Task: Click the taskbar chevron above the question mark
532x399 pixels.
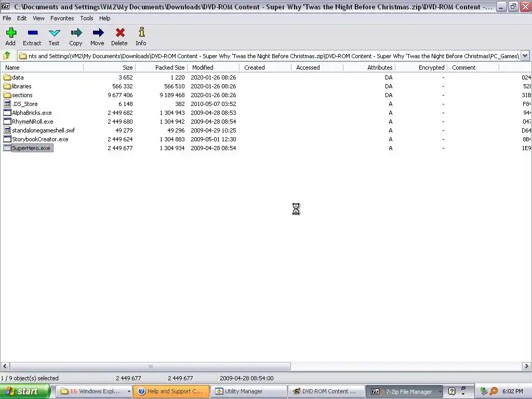Action: 463,389
